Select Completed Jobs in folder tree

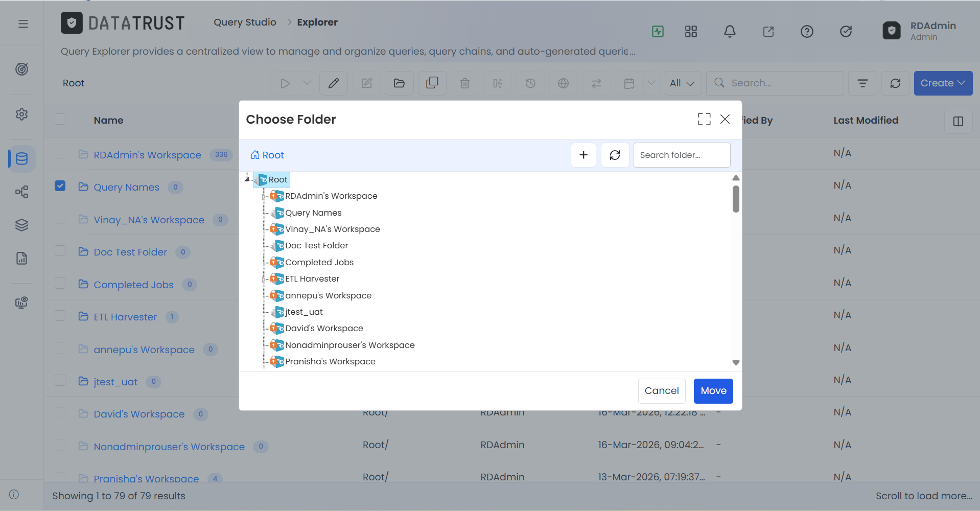click(319, 262)
